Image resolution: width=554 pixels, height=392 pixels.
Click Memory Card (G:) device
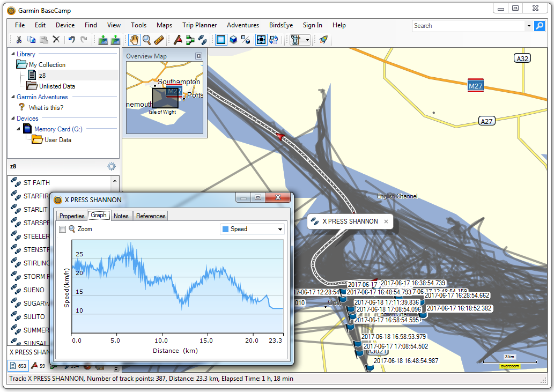tap(58, 129)
